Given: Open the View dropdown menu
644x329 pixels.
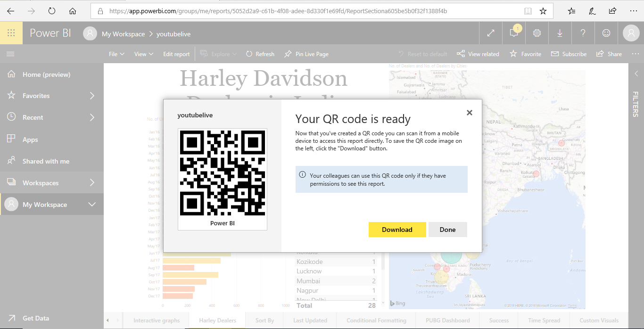Looking at the screenshot, I should point(144,54).
